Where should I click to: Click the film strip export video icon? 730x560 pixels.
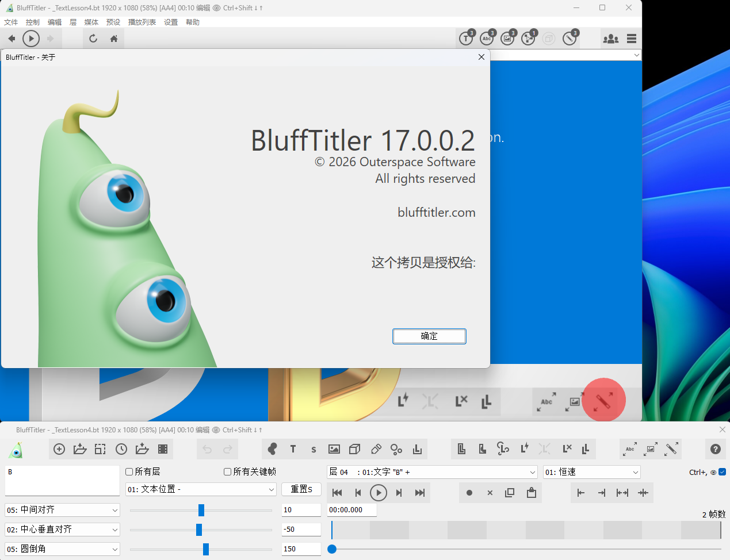tap(163, 449)
